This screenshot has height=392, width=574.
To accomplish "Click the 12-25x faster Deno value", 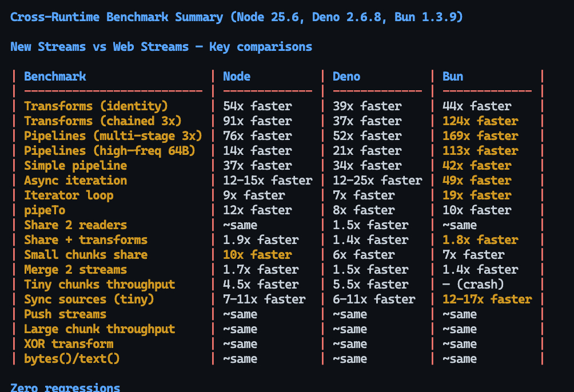I will coord(377,180).
